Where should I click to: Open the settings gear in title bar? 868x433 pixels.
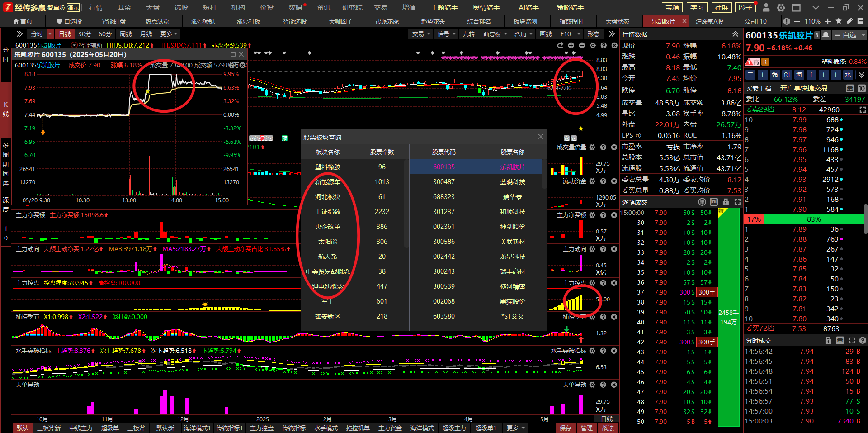(781, 7)
